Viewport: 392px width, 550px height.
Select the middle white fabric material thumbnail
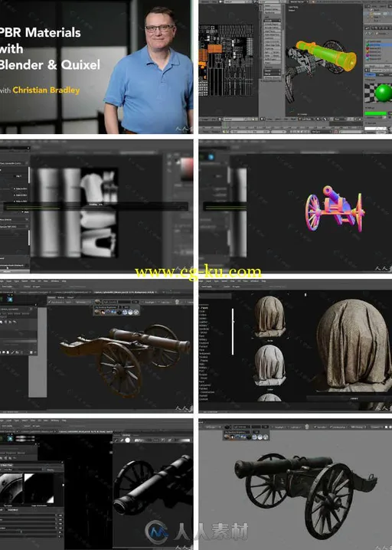pos(269,365)
